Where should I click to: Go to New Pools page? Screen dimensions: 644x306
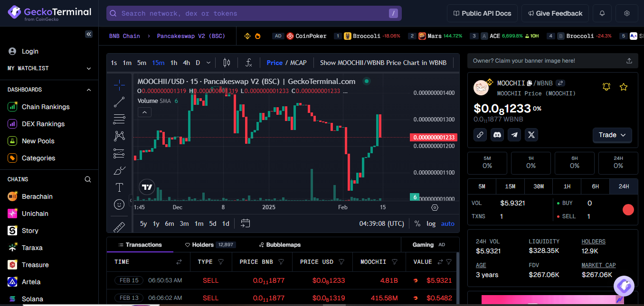click(x=38, y=141)
